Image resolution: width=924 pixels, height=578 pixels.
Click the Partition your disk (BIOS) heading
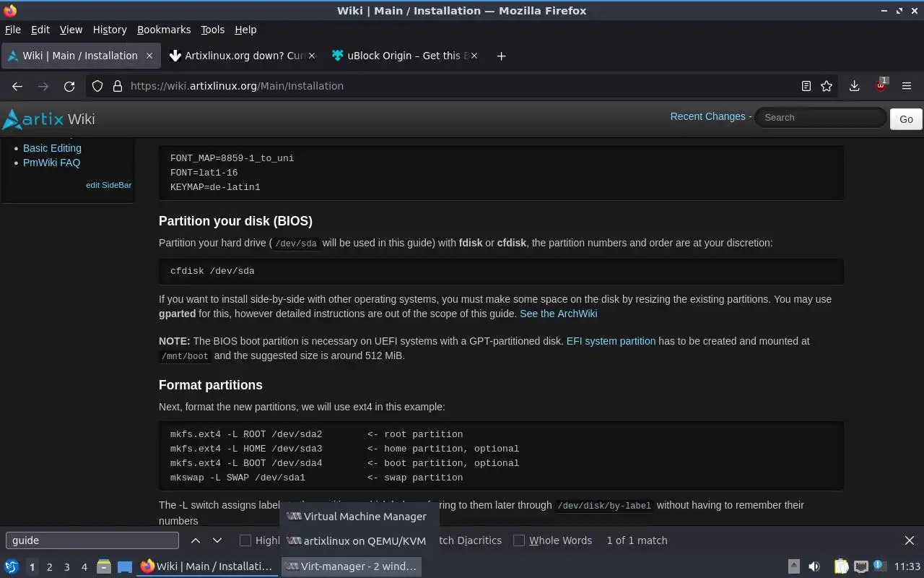click(235, 221)
